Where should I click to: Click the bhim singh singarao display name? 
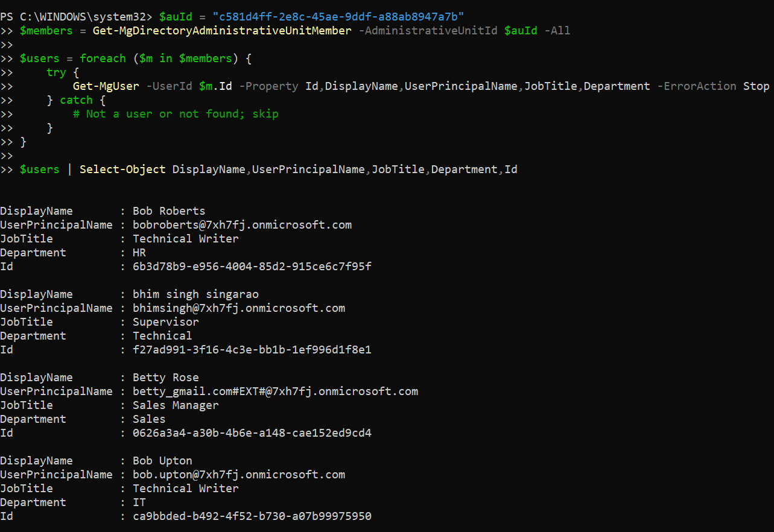pyautogui.click(x=195, y=294)
